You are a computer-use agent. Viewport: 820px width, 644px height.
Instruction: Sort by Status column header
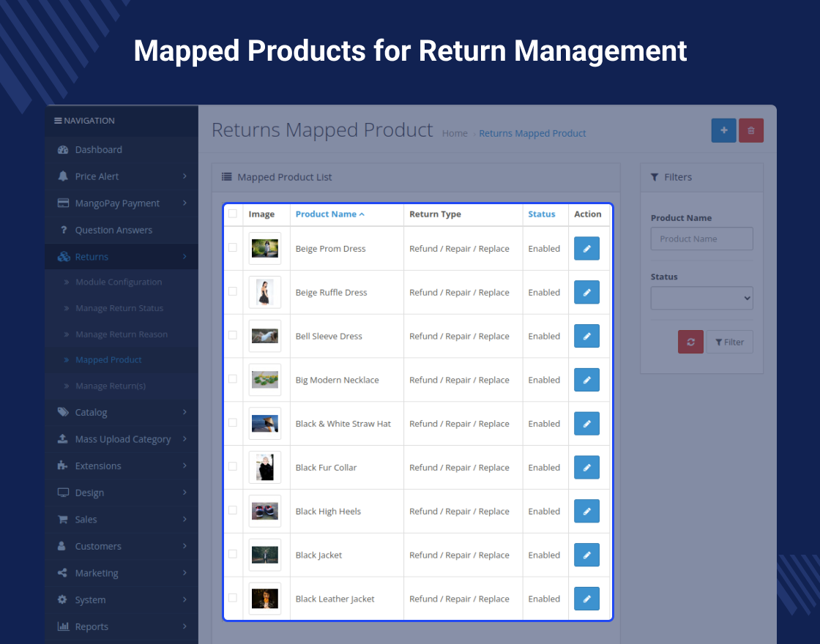pyautogui.click(x=542, y=214)
